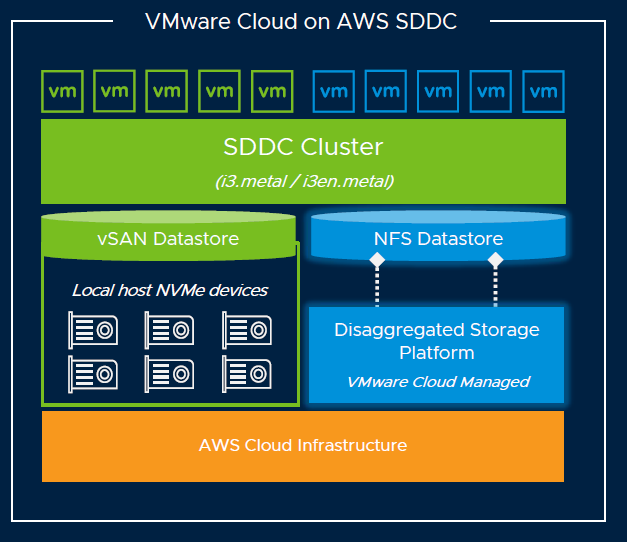Select the bottom-middle NVMe device icon
This screenshot has height=542, width=627.
click(169, 374)
